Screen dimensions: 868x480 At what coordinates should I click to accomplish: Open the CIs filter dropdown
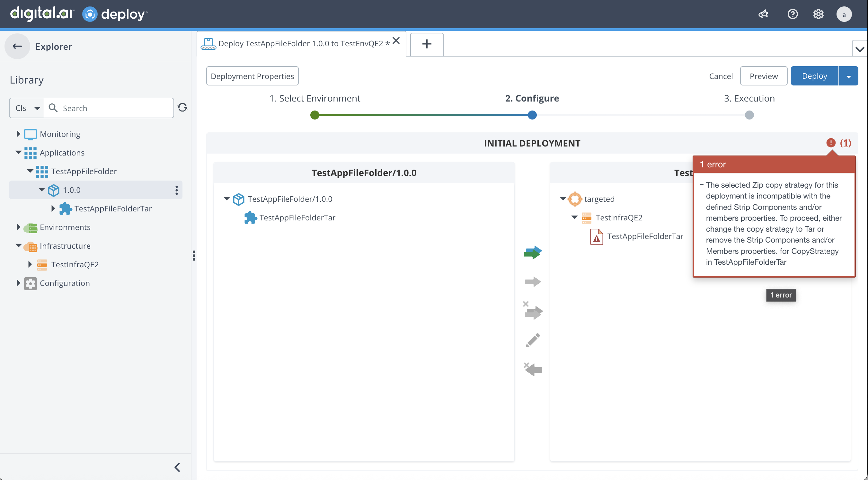(27, 108)
